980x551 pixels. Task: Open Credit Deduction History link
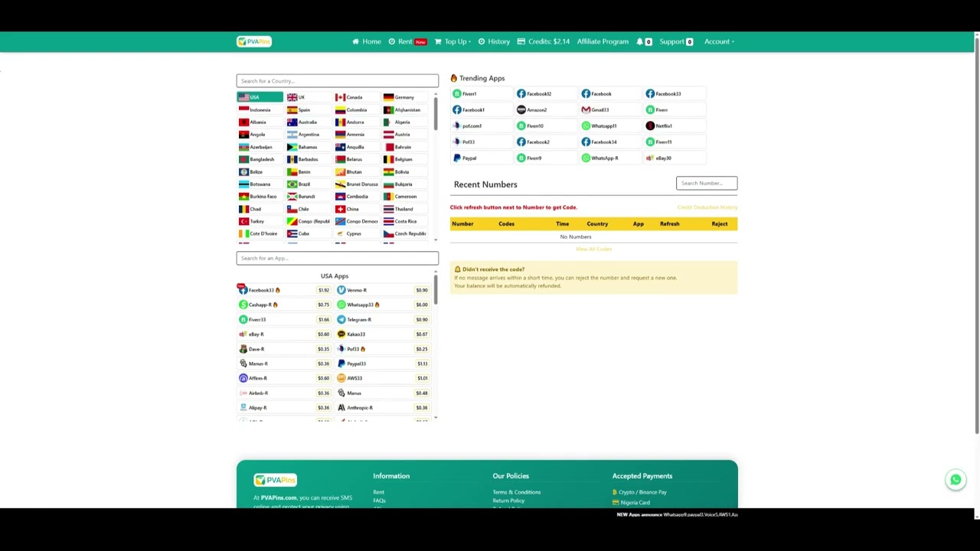coord(707,207)
